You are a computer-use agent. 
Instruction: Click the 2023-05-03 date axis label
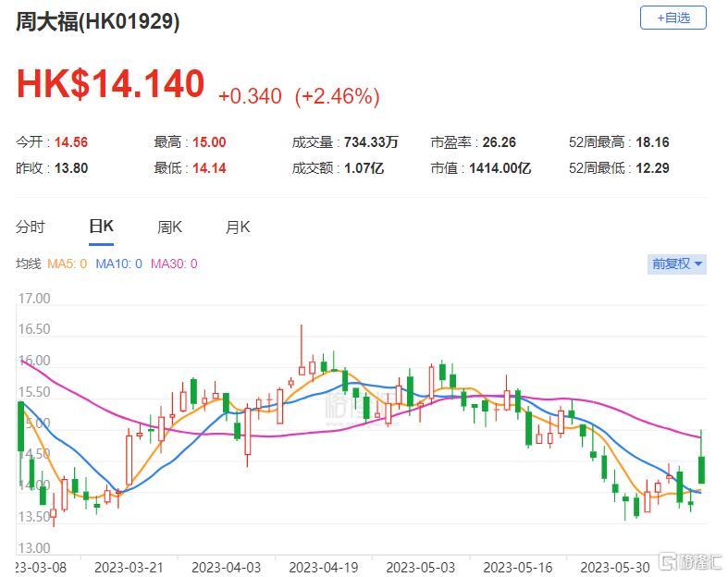[x=421, y=567]
